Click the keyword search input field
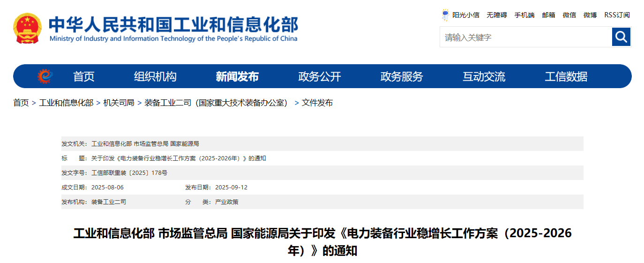644x263 pixels. point(525,37)
